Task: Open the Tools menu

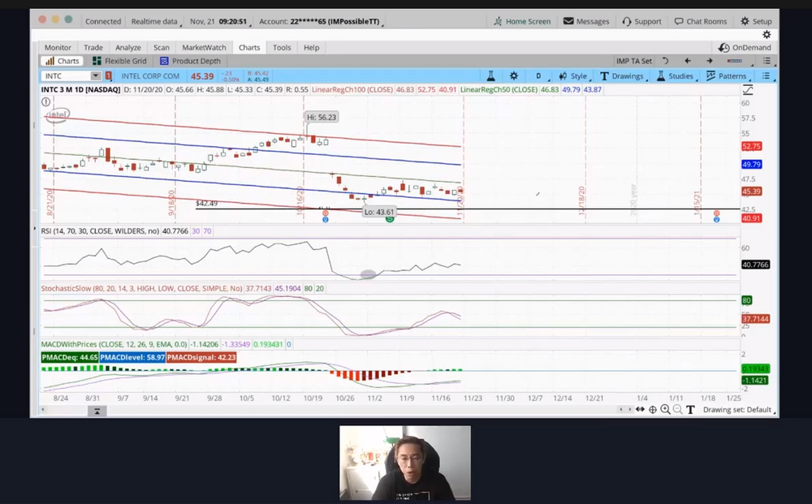Action: [x=282, y=47]
